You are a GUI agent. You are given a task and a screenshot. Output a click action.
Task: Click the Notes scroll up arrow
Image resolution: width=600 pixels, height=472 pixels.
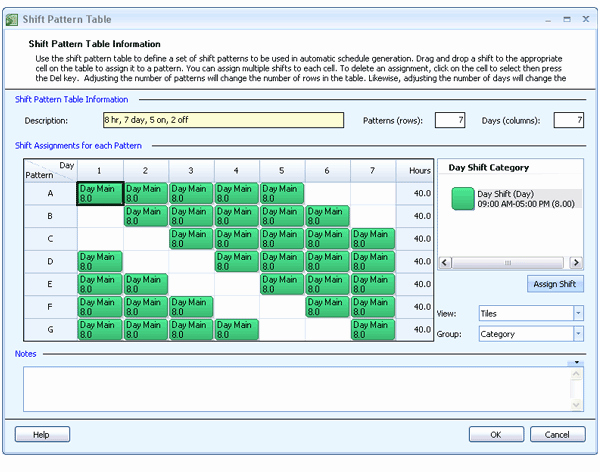576,374
